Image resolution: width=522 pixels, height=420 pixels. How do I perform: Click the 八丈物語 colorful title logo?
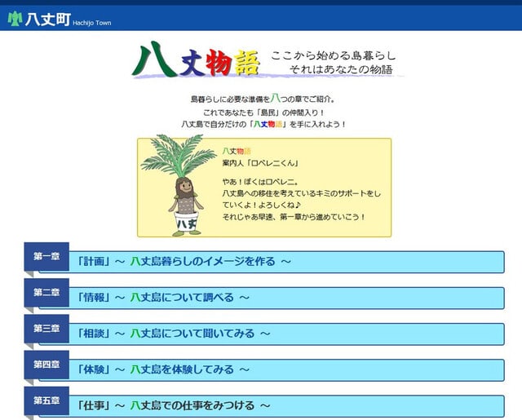[x=196, y=60]
